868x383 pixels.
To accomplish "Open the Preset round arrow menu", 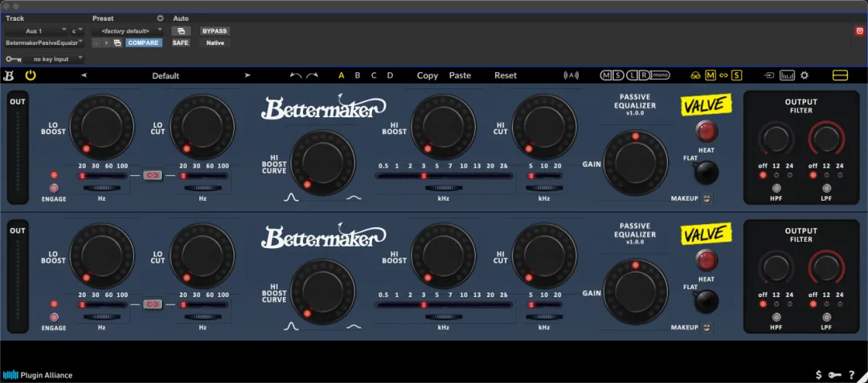I will click(x=161, y=18).
